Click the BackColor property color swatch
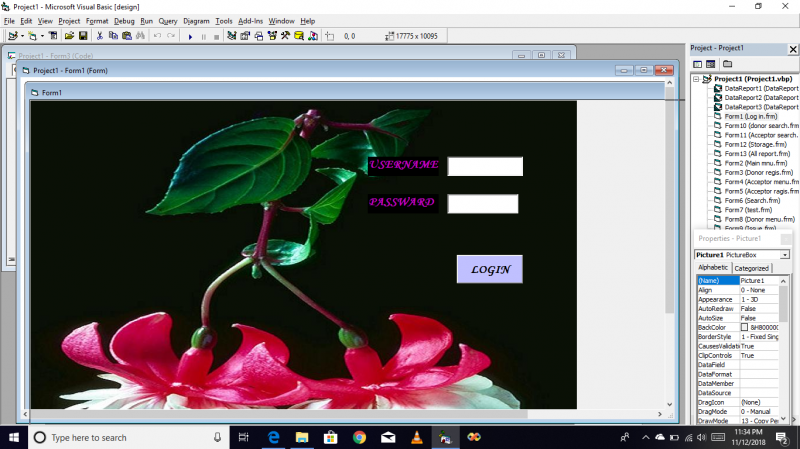 click(744, 328)
